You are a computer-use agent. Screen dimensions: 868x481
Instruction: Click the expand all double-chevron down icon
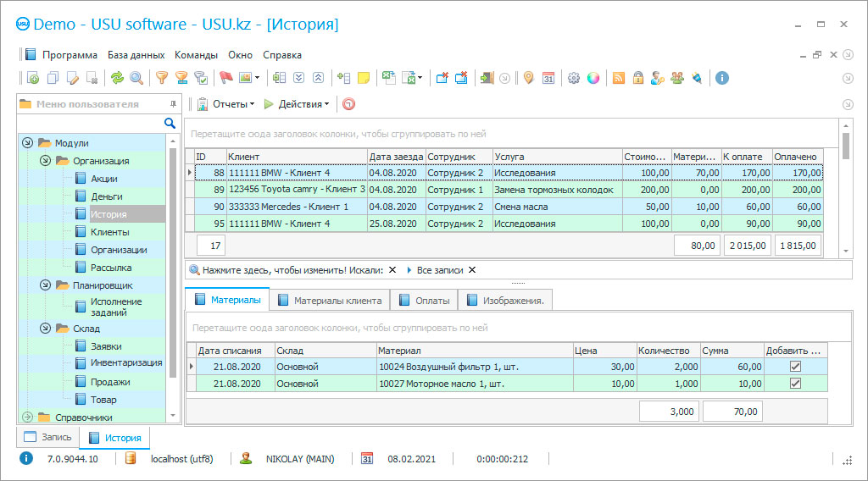tap(299, 78)
